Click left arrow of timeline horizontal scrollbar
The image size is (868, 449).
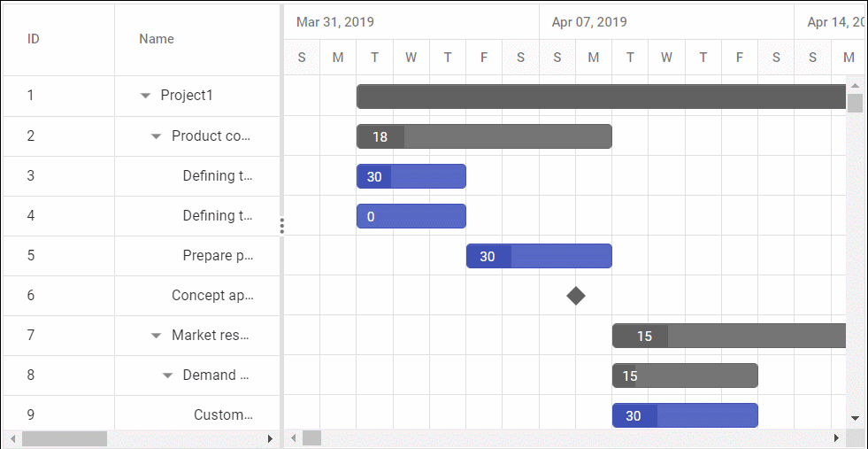[x=293, y=438]
